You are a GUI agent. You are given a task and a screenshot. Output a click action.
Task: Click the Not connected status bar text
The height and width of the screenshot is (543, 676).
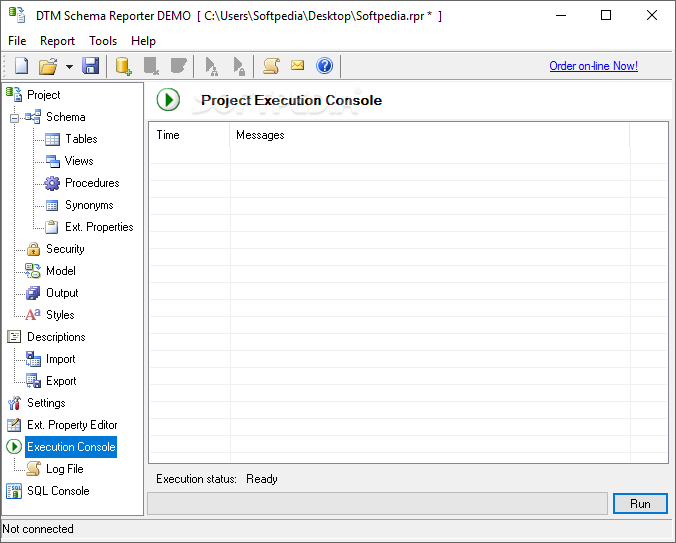pyautogui.click(x=38, y=529)
